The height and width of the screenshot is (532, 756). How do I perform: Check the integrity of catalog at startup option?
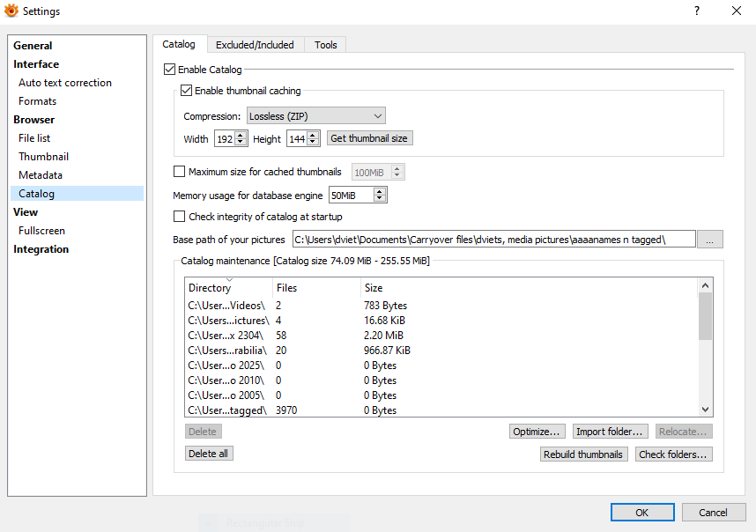point(180,217)
